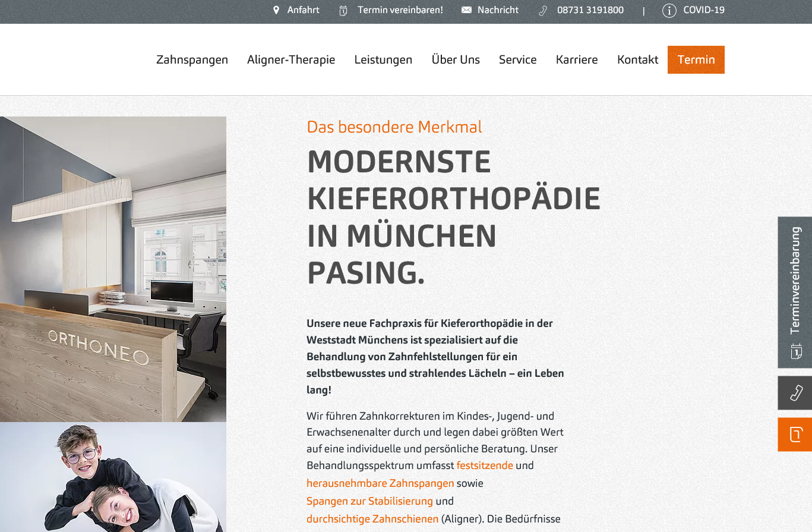The height and width of the screenshot is (532, 812).
Task: Click the calendar icon next to Termin vereinbaren
Action: [x=343, y=11]
